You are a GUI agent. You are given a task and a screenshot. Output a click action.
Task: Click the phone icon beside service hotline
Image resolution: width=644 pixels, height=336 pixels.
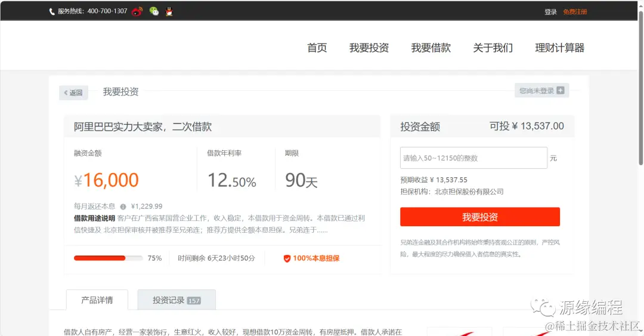point(52,11)
